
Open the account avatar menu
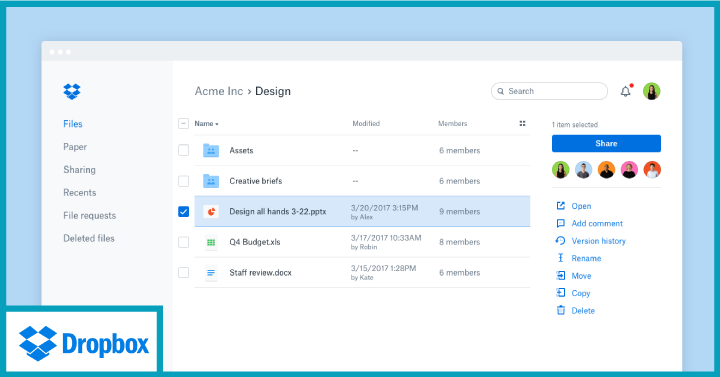tap(651, 91)
